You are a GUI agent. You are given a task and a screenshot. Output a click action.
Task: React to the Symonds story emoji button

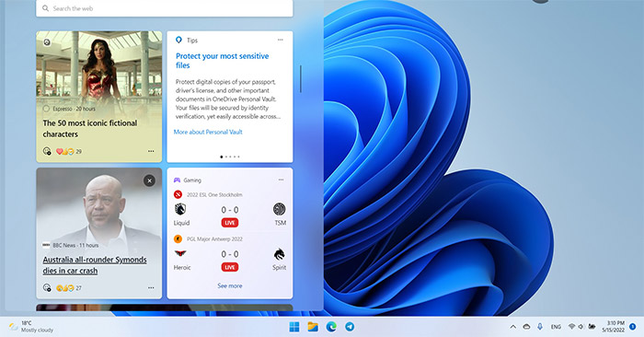click(x=47, y=287)
